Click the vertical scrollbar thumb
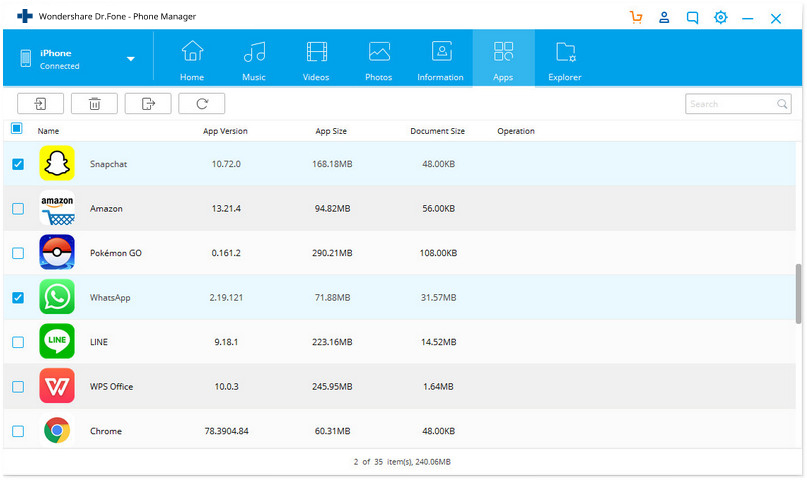Image resolution: width=807 pixels, height=480 pixels. [x=798, y=294]
